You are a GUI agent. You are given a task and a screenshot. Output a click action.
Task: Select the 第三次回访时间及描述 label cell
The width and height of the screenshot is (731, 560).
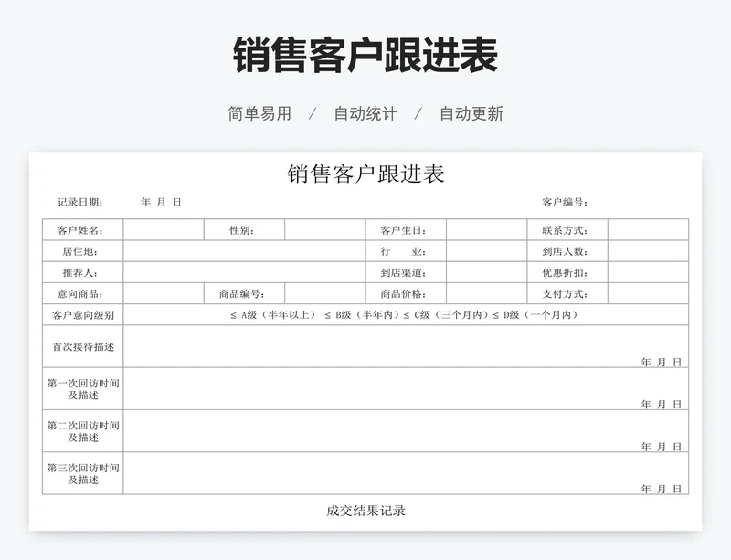click(82, 473)
